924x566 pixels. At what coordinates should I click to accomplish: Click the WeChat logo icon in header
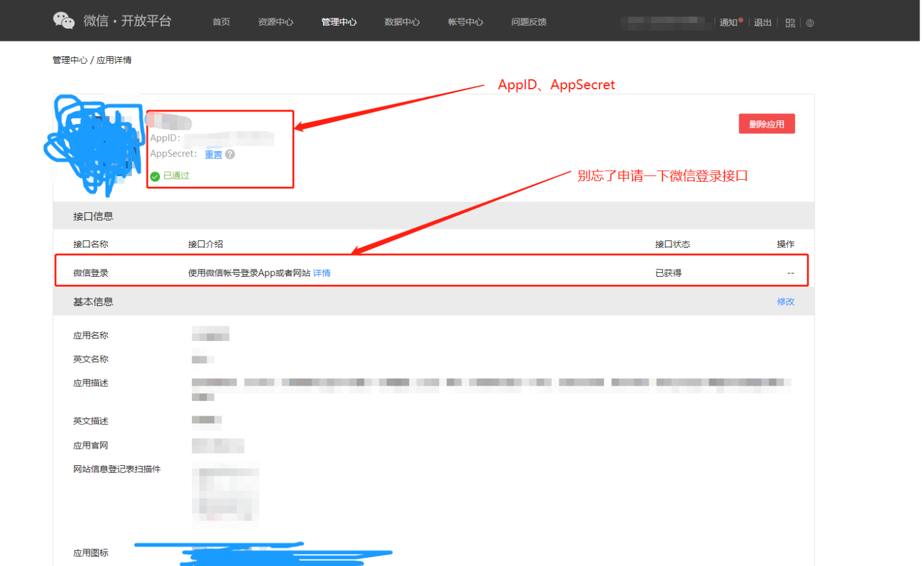[64, 20]
